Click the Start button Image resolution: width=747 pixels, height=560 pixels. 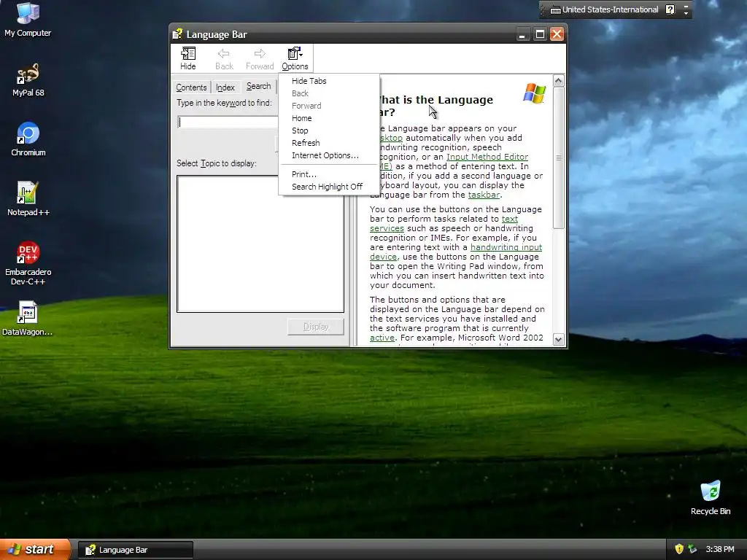tap(34, 549)
